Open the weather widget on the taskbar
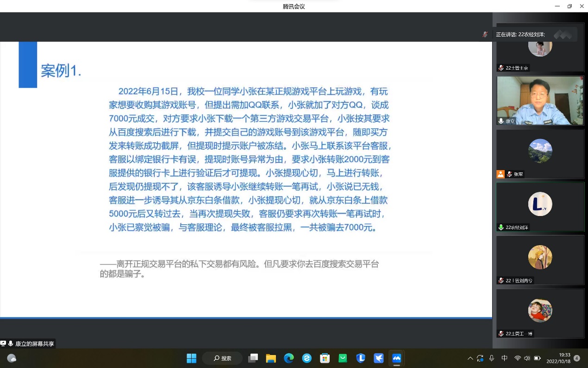588x368 pixels. click(x=12, y=358)
